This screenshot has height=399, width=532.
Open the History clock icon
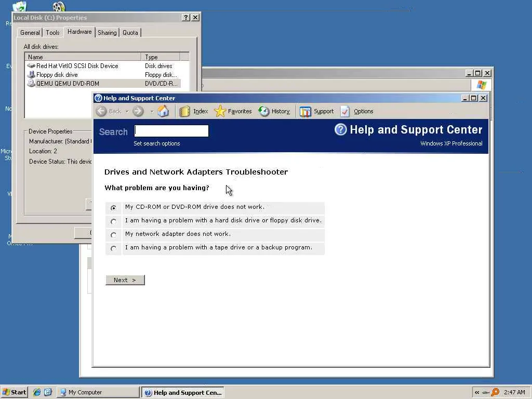pos(264,111)
